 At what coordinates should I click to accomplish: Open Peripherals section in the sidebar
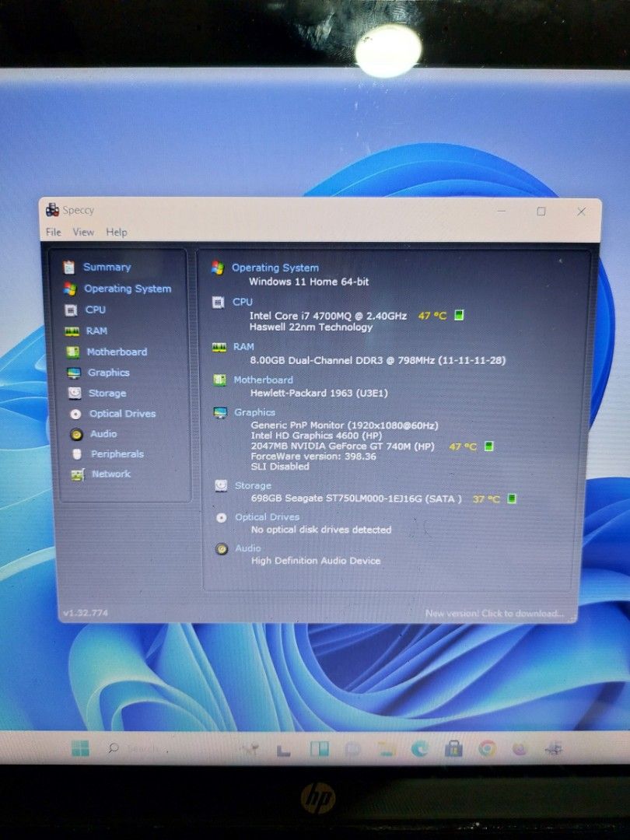[117, 454]
